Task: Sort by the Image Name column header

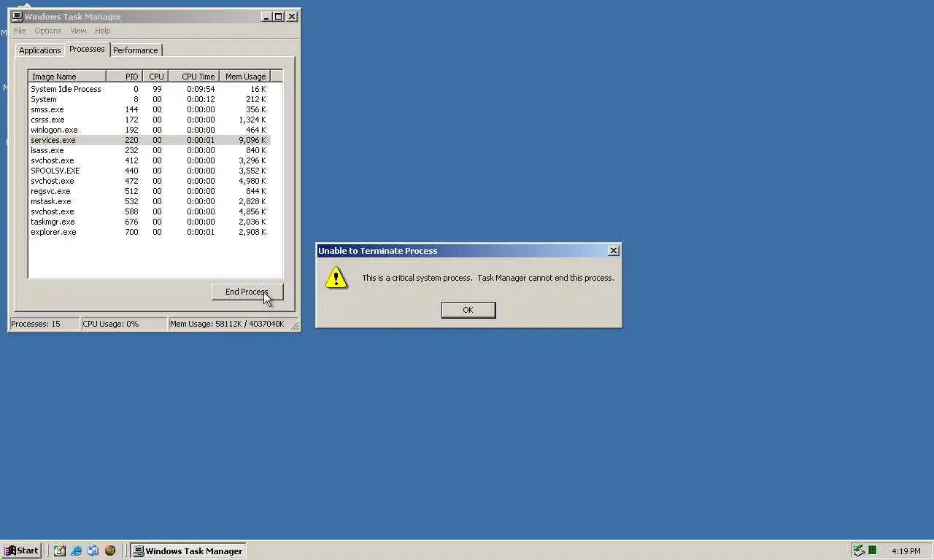Action: click(x=67, y=77)
